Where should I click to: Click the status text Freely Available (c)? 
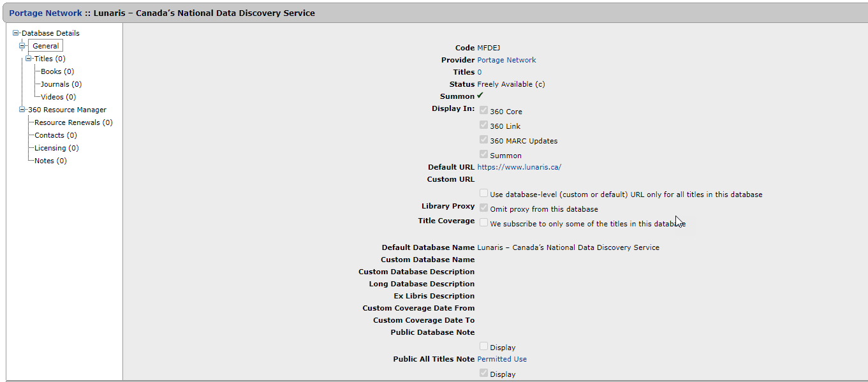tap(511, 84)
